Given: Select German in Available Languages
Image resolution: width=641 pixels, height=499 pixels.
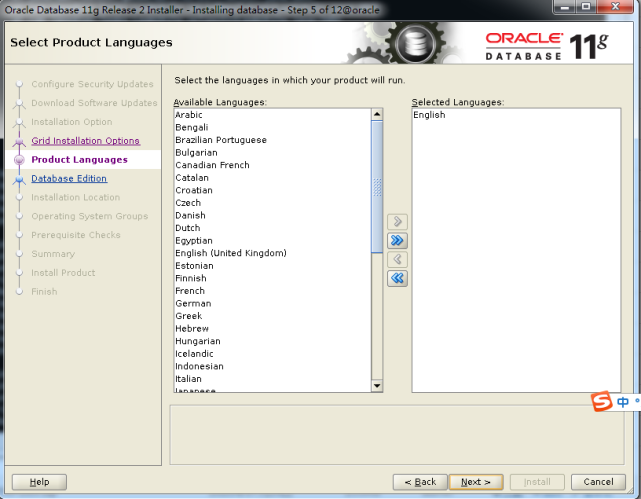Looking at the screenshot, I should click(x=272, y=303).
